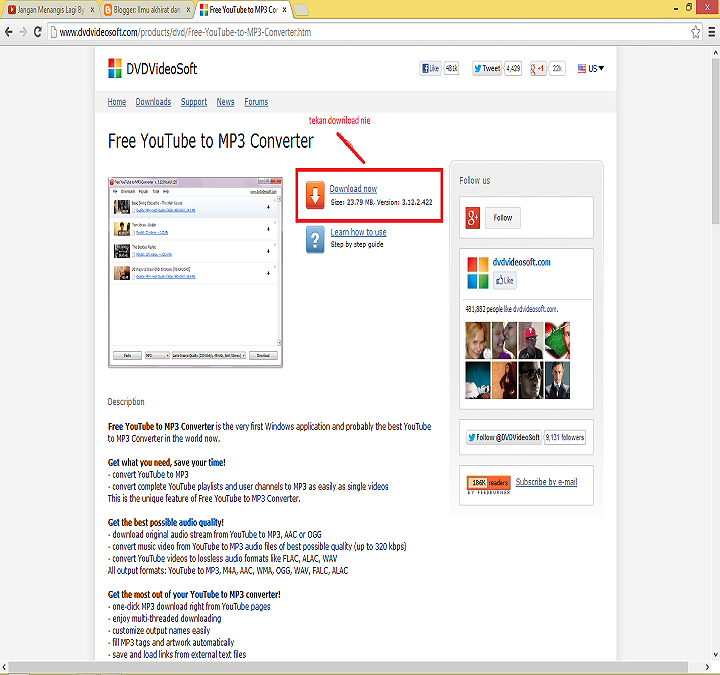Viewport: 720px width, 675px height.
Task: Click 'Get what you need, save your time!'
Action: [x=167, y=462]
